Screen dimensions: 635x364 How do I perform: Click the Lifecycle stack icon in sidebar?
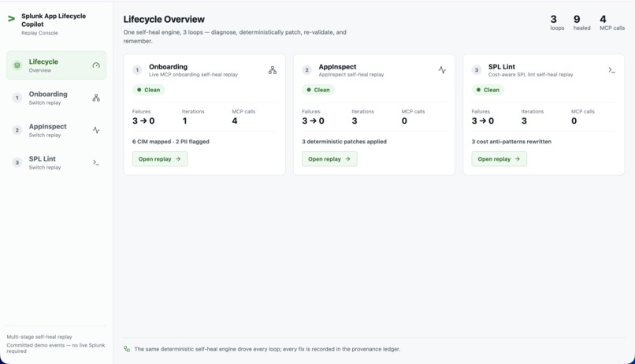(17, 65)
